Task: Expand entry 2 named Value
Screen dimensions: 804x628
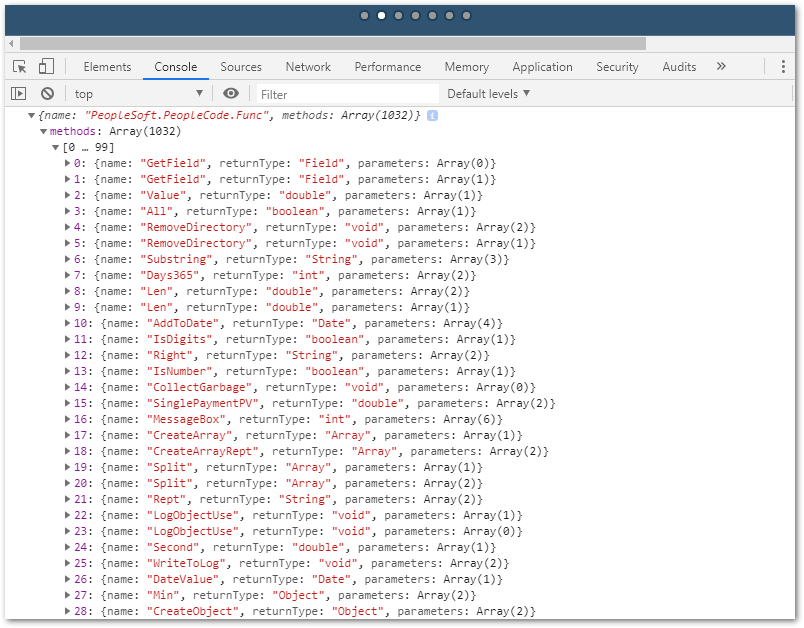Action: pos(67,195)
